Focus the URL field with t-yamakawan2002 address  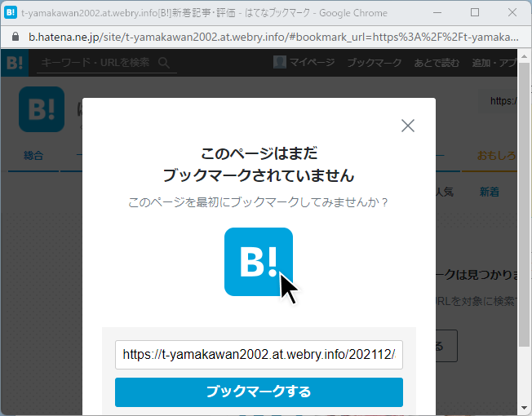point(259,355)
